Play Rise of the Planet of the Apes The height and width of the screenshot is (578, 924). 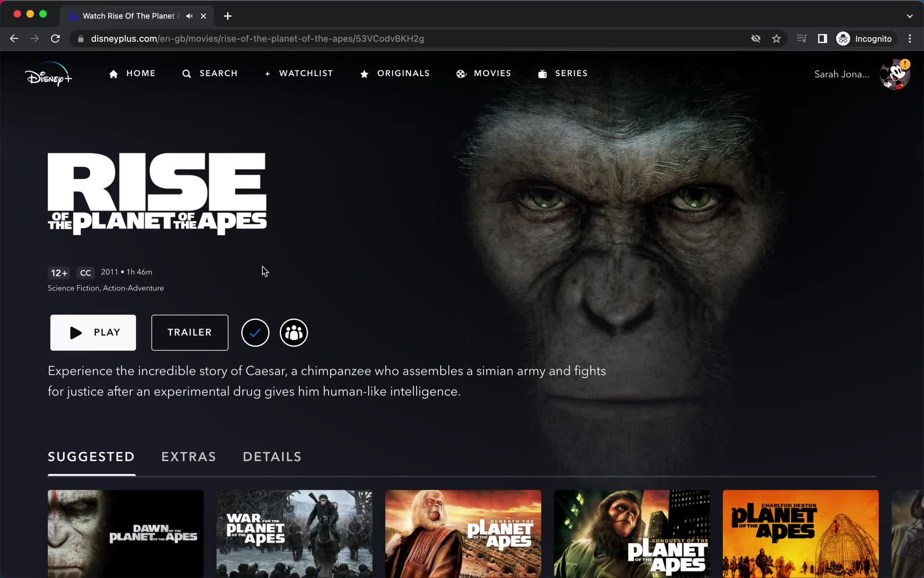93,332
